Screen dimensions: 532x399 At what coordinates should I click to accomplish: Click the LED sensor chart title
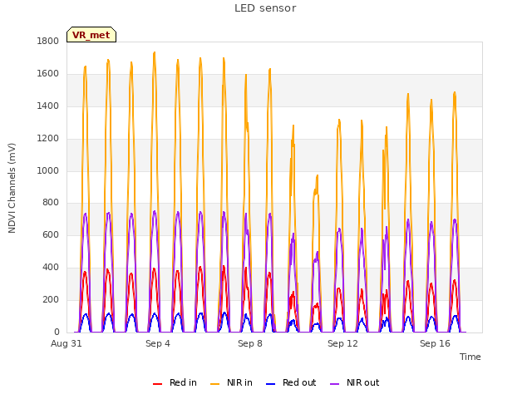tap(265, 8)
